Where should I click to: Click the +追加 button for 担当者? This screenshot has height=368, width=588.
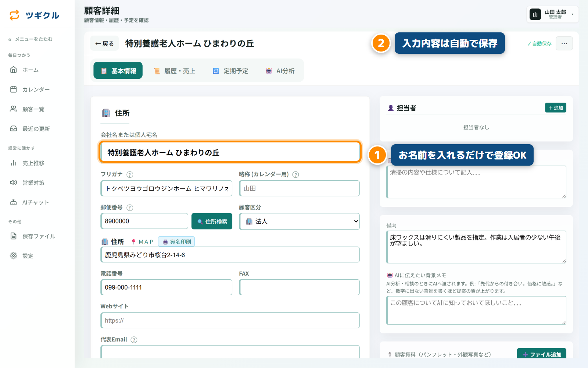click(556, 108)
